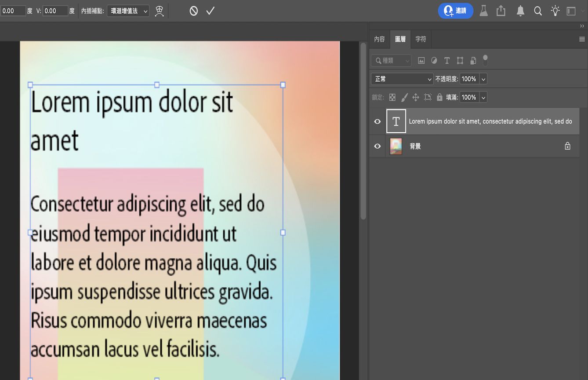Cancel the transform using the prohibition icon
Image resolution: width=588 pixels, height=380 pixels.
point(193,11)
